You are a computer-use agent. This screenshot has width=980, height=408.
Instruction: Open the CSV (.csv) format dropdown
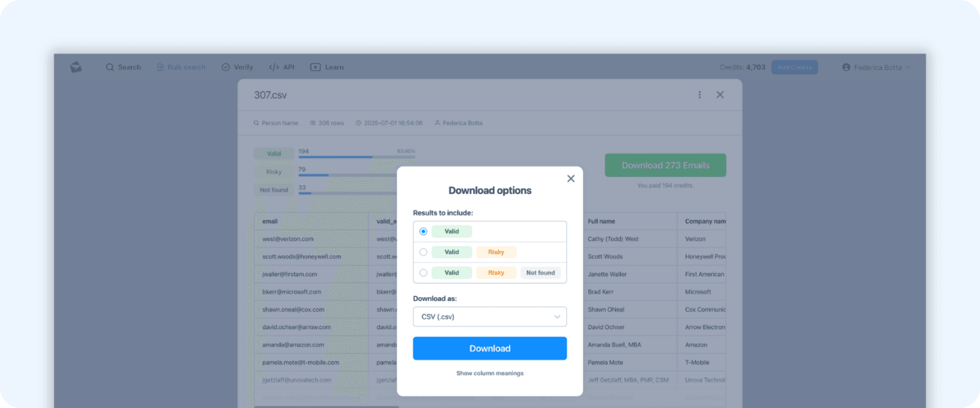tap(490, 317)
